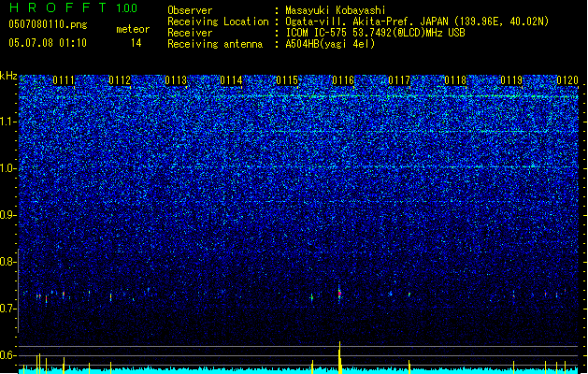Click the 0.6 kHz axis label
Image resolution: width=588 pixels, height=374 pixels.
(x=8, y=355)
